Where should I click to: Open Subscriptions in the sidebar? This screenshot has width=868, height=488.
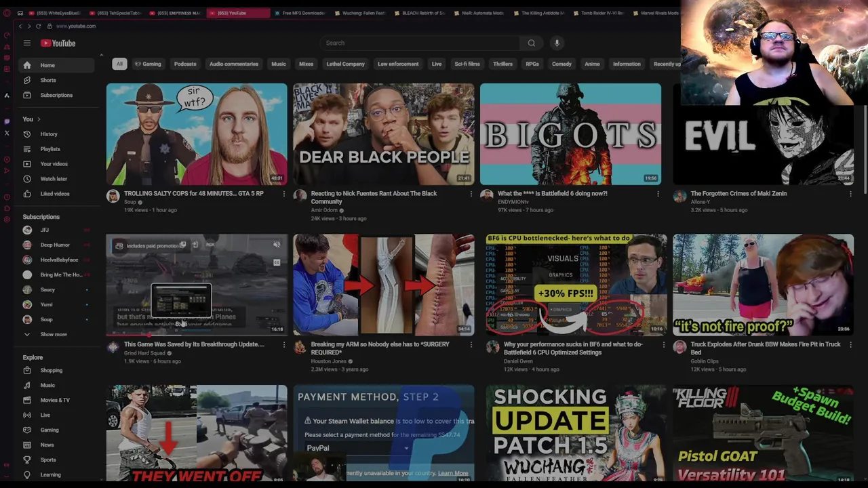pyautogui.click(x=57, y=95)
